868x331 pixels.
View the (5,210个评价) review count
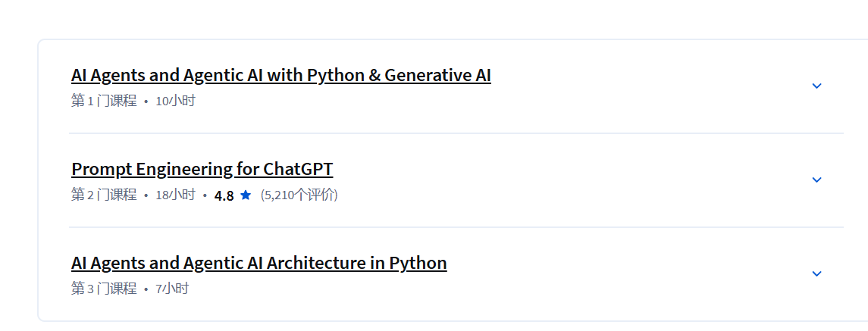299,195
